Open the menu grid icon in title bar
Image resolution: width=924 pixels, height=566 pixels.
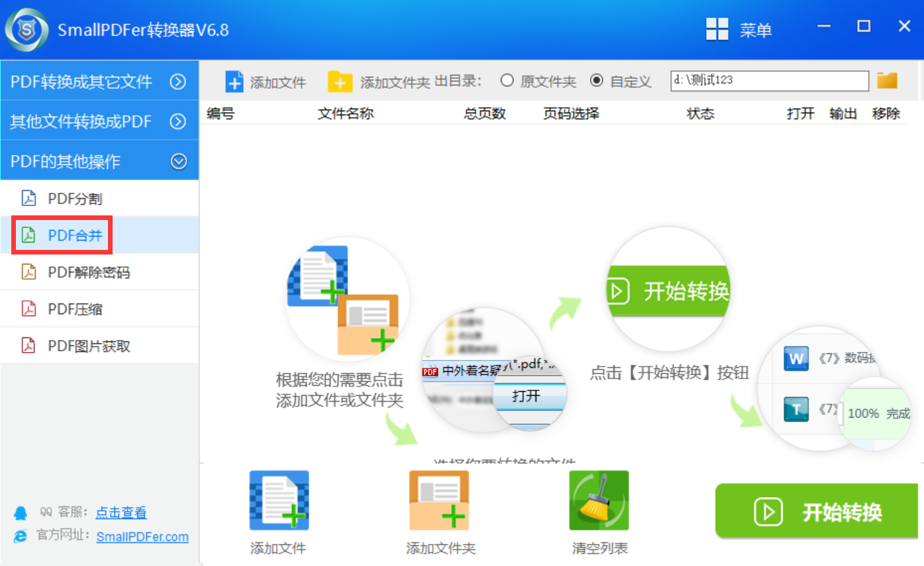(717, 29)
